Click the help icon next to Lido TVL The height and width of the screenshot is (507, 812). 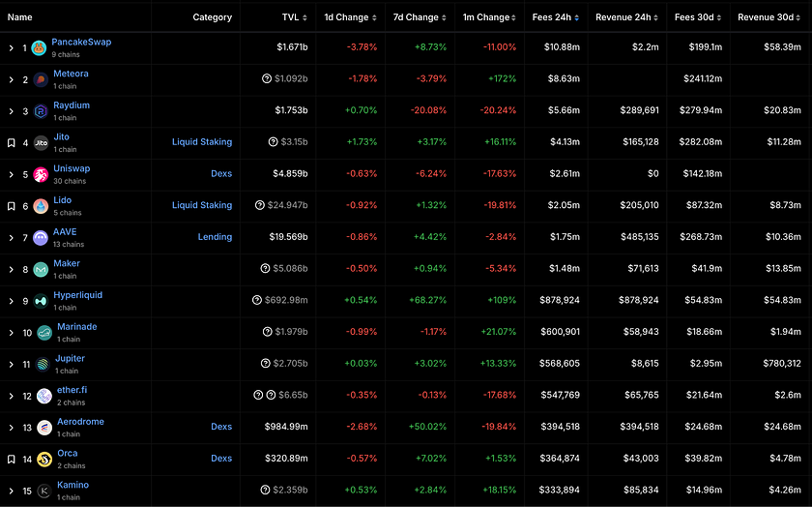(x=260, y=205)
